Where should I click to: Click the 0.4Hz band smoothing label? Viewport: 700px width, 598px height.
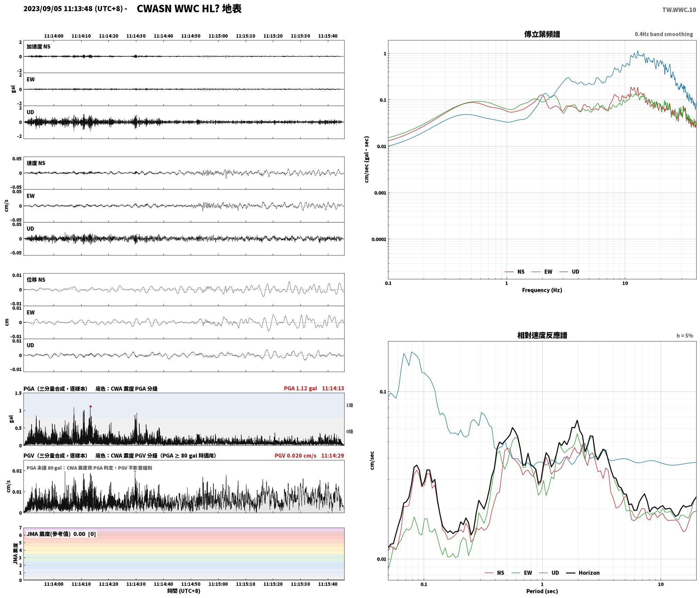click(x=664, y=34)
